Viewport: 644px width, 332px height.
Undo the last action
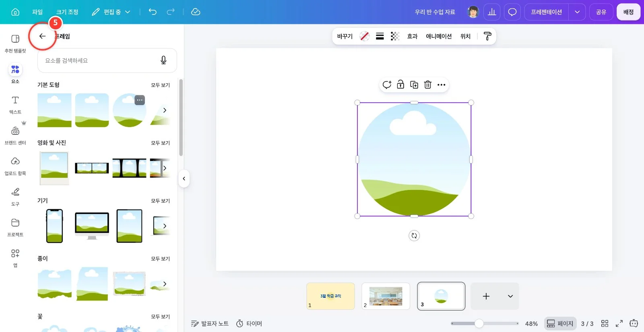coord(153,12)
